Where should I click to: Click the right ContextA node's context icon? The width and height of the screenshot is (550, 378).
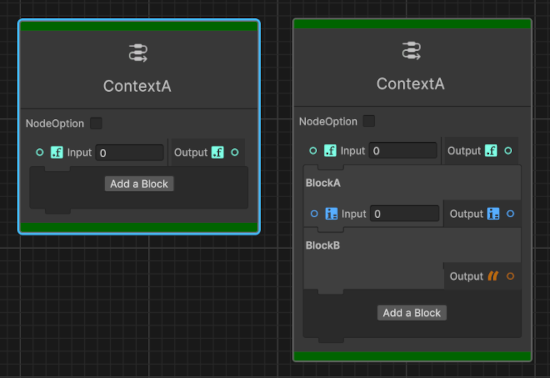tap(411, 51)
